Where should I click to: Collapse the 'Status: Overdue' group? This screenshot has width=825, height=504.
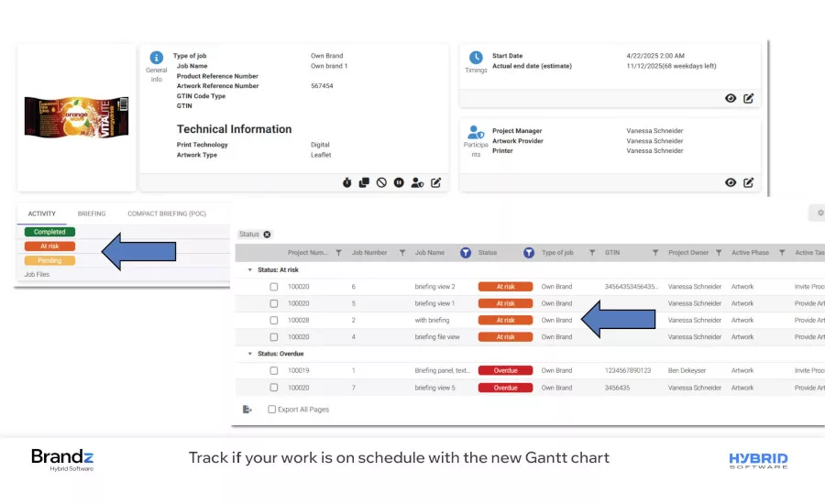click(x=250, y=354)
